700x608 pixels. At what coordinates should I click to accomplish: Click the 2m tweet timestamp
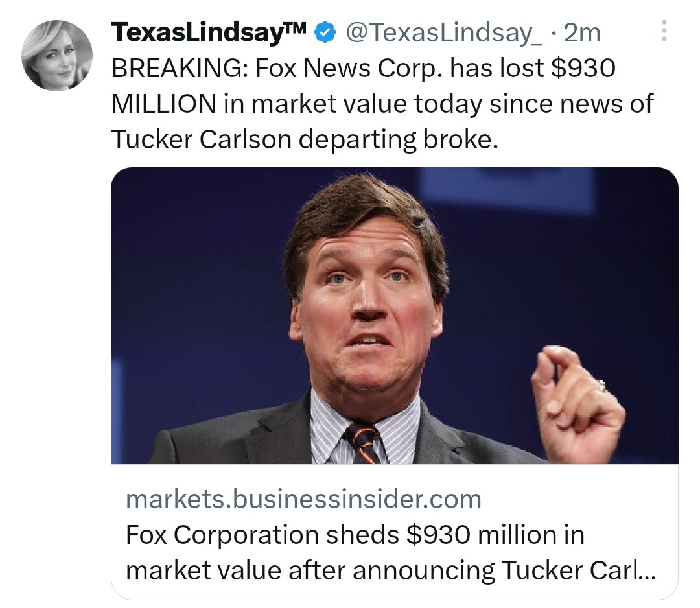pyautogui.click(x=582, y=32)
